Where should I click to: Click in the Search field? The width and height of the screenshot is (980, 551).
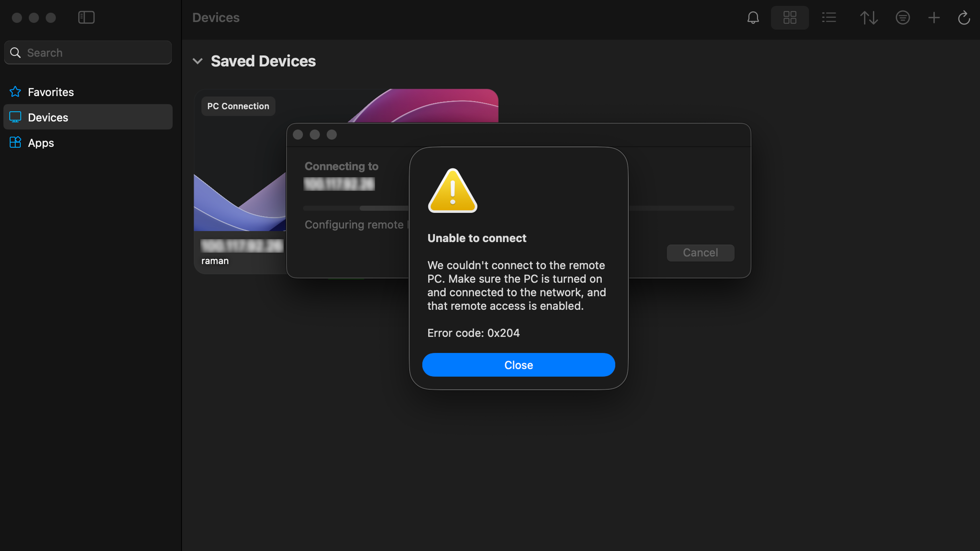click(95, 53)
